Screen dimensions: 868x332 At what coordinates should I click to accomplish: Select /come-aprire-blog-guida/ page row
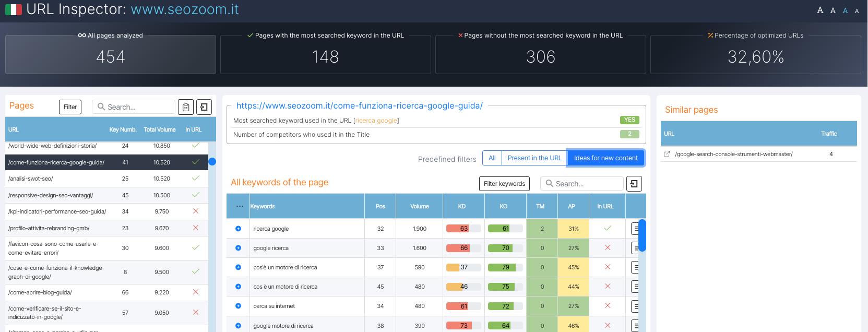pyautogui.click(x=107, y=292)
